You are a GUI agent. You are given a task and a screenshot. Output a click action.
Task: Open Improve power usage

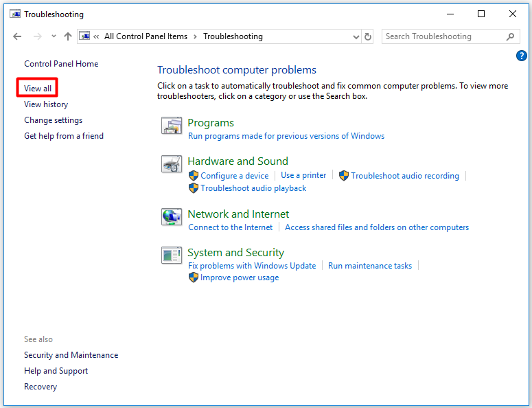click(x=240, y=277)
